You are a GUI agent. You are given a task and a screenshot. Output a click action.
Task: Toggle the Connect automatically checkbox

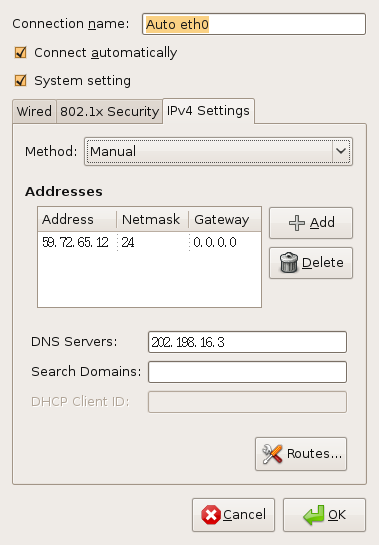coord(21,53)
